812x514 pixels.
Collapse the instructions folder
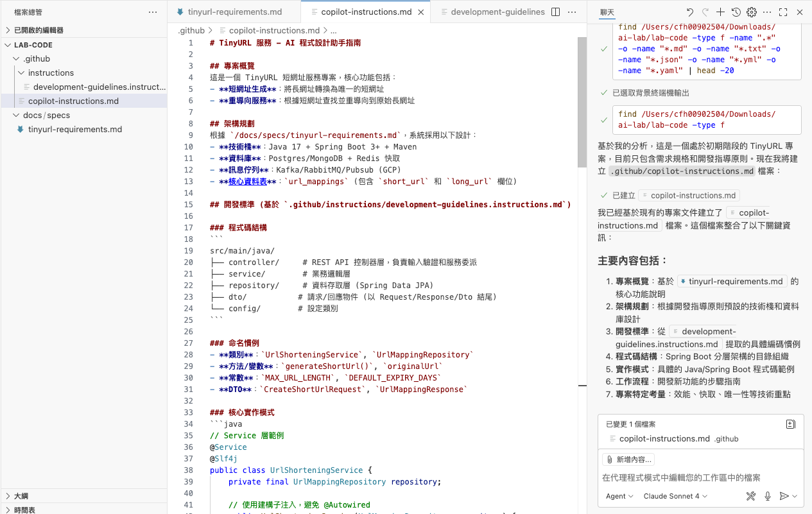click(83, 73)
